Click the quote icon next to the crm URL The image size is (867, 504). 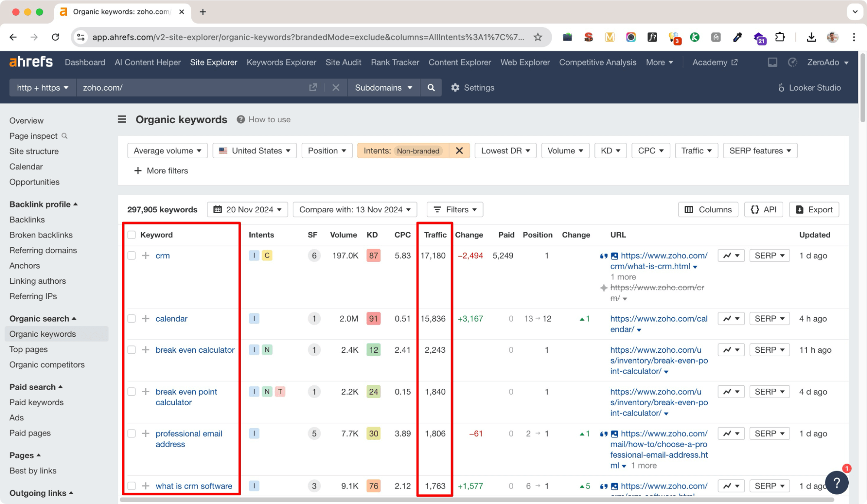[603, 255]
